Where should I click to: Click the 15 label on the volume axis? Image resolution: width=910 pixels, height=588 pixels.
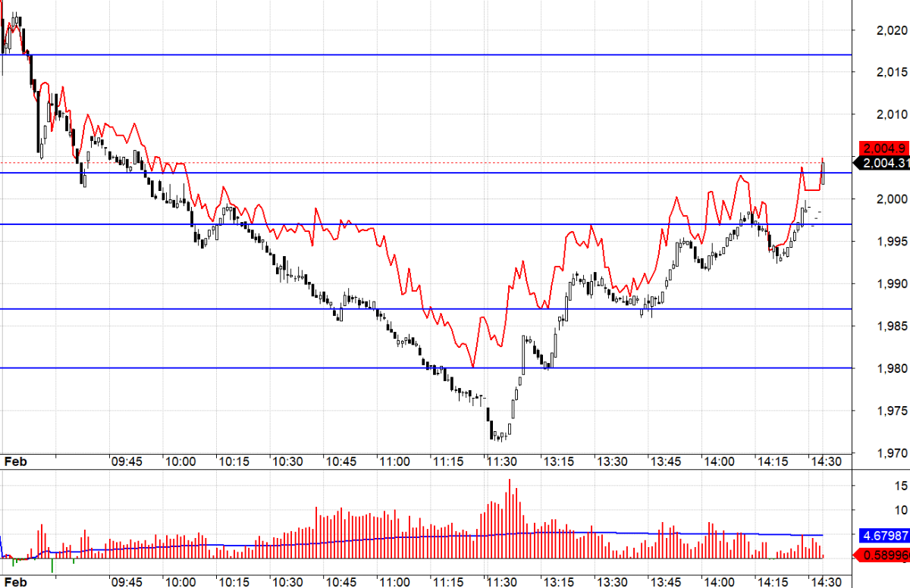click(880, 485)
